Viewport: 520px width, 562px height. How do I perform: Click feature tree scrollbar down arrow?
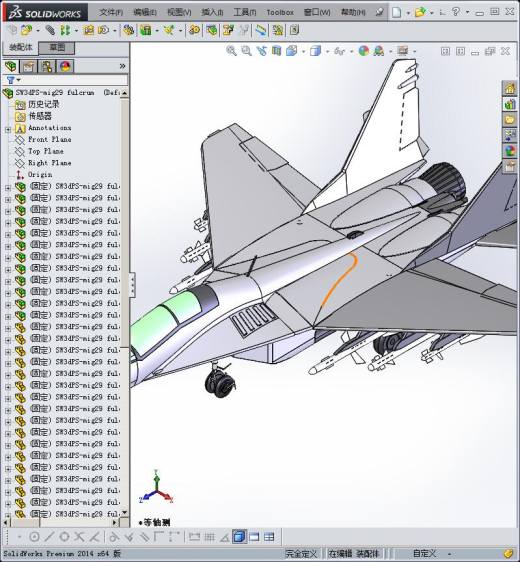pos(124,513)
